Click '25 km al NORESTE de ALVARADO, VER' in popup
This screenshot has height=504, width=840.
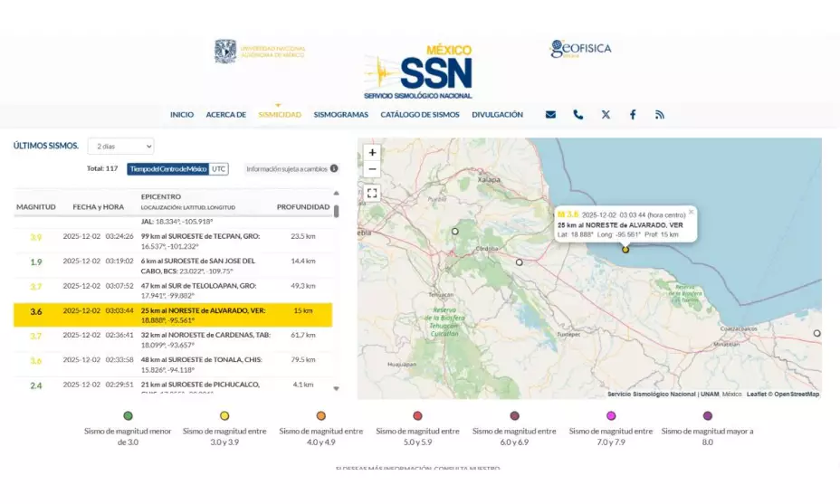[x=620, y=225]
